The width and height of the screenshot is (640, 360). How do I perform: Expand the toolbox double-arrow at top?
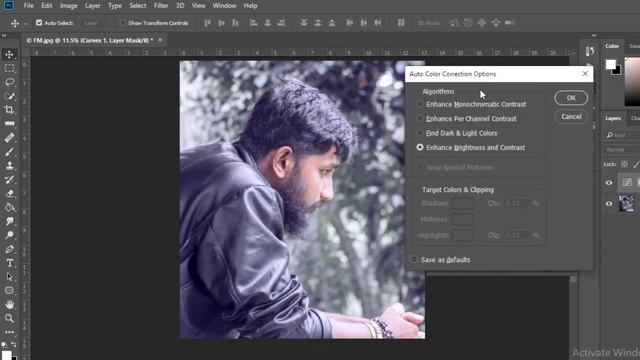pos(4,36)
